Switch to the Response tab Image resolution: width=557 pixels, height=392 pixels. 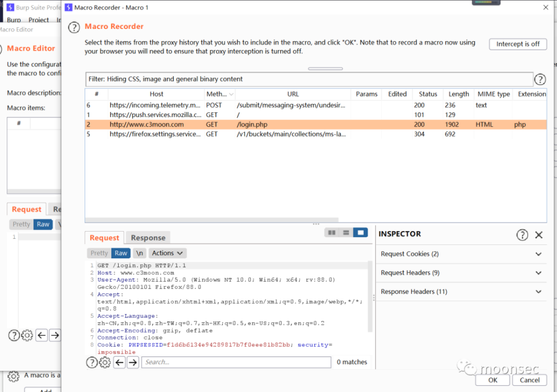tap(148, 238)
